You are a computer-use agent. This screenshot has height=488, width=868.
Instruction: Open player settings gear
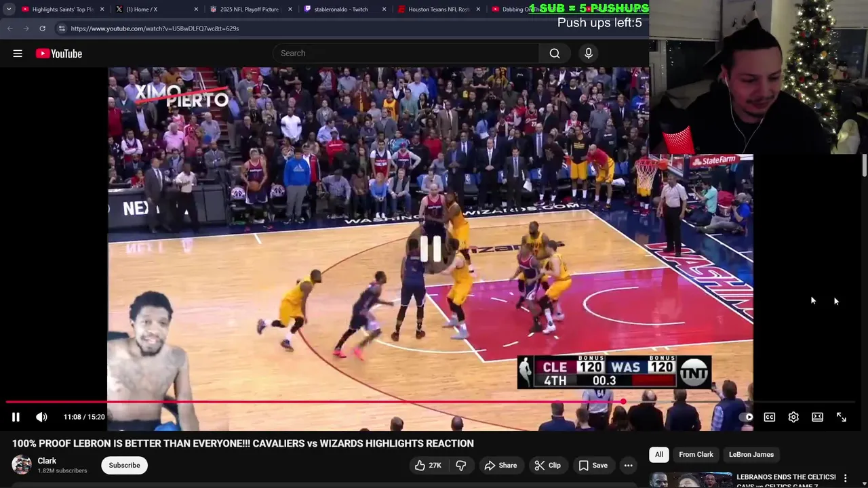click(793, 417)
